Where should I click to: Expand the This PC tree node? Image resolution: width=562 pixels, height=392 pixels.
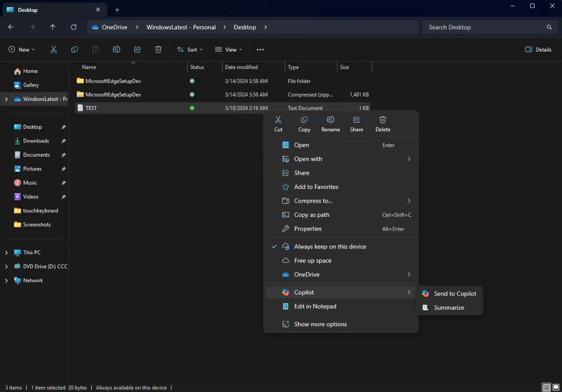pos(6,253)
